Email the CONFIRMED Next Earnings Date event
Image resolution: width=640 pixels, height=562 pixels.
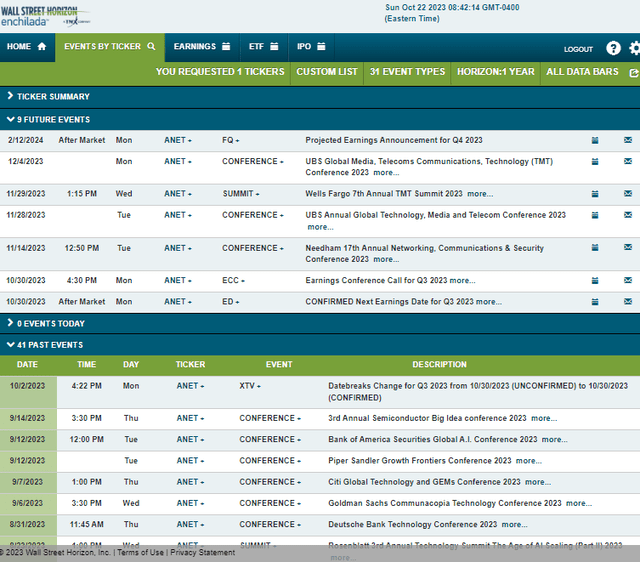628,301
